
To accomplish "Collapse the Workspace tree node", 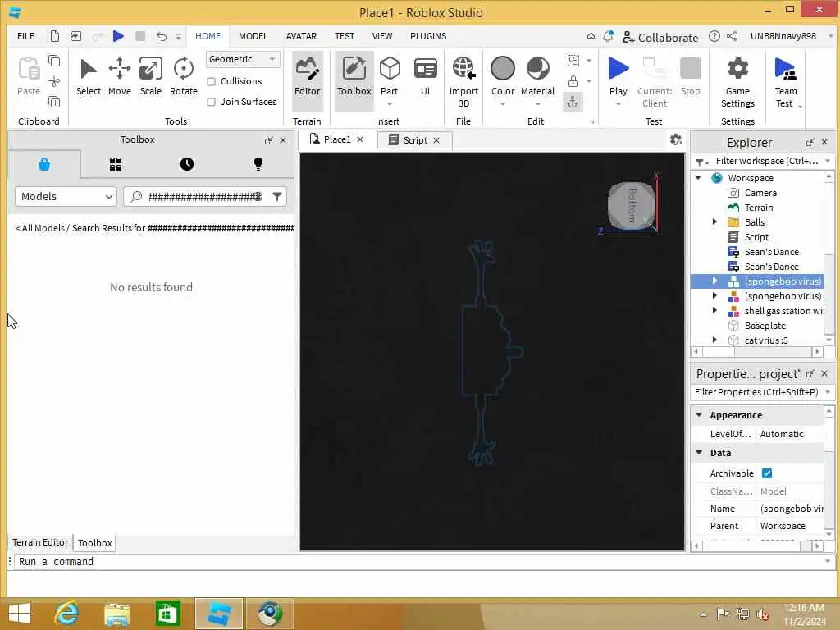I will (x=699, y=177).
